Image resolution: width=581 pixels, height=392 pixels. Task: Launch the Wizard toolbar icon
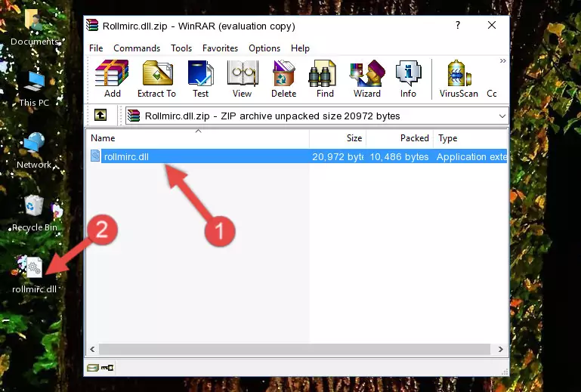[367, 79]
